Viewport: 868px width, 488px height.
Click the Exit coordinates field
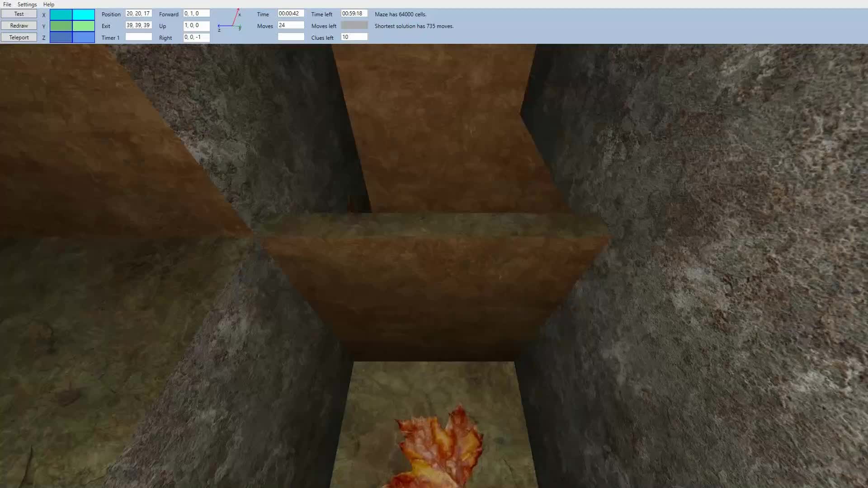138,25
